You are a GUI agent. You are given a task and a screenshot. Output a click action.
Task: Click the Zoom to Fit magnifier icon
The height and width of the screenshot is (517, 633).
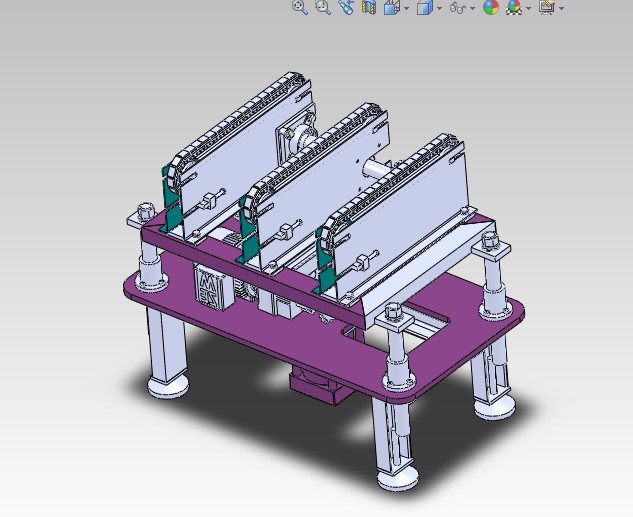click(x=300, y=7)
